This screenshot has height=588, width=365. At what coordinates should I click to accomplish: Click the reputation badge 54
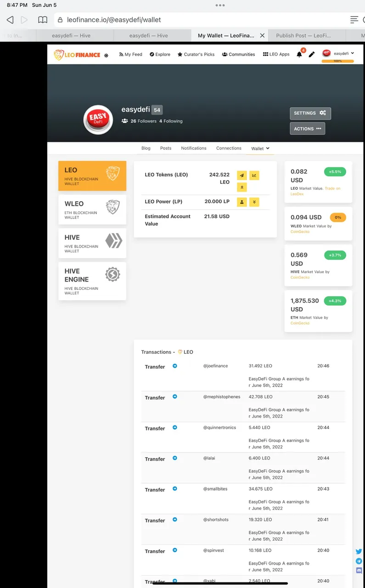point(157,110)
